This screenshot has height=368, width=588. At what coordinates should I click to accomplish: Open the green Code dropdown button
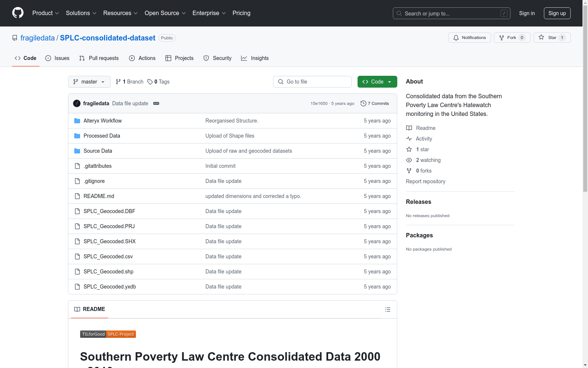point(377,82)
